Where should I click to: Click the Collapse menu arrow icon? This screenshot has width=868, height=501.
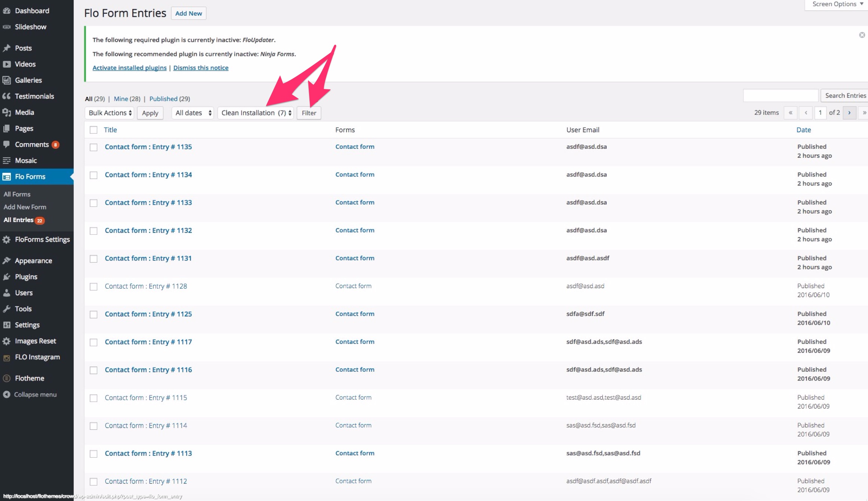point(7,394)
